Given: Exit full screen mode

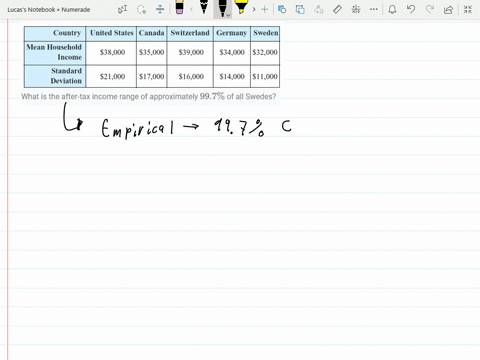Looking at the screenshot, I should click(468, 9).
